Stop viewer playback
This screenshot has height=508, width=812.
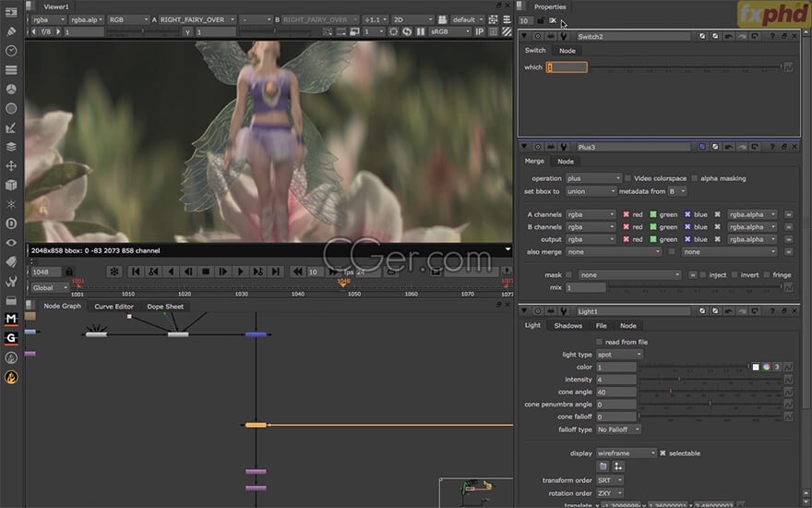[206, 272]
